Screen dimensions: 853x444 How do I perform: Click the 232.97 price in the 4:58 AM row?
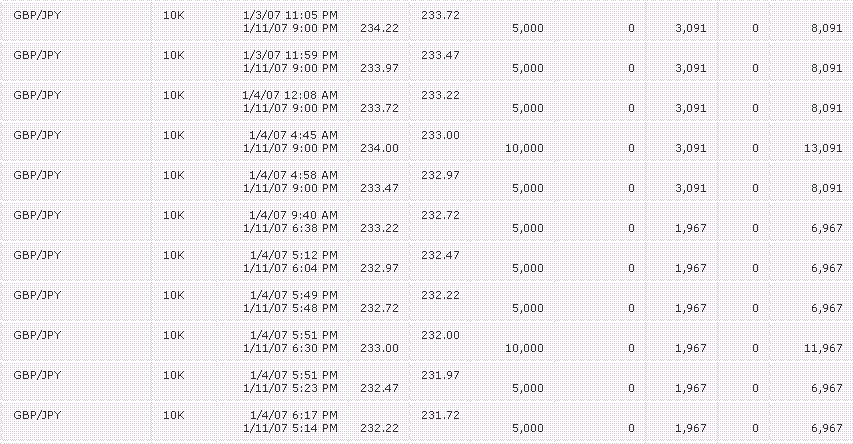click(x=440, y=175)
